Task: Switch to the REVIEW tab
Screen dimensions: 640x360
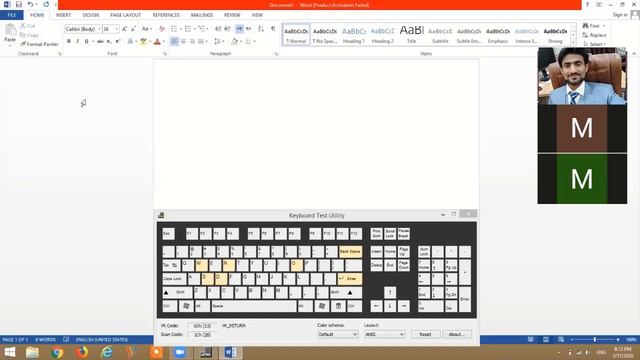Action: 232,15
